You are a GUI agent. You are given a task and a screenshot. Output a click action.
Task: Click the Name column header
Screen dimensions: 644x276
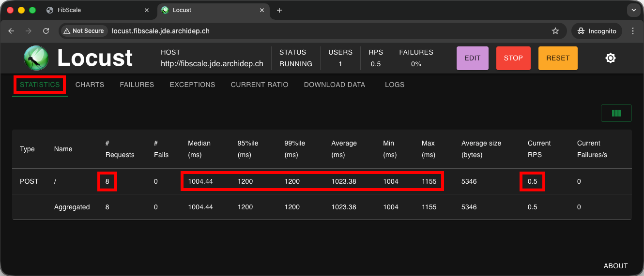click(63, 149)
